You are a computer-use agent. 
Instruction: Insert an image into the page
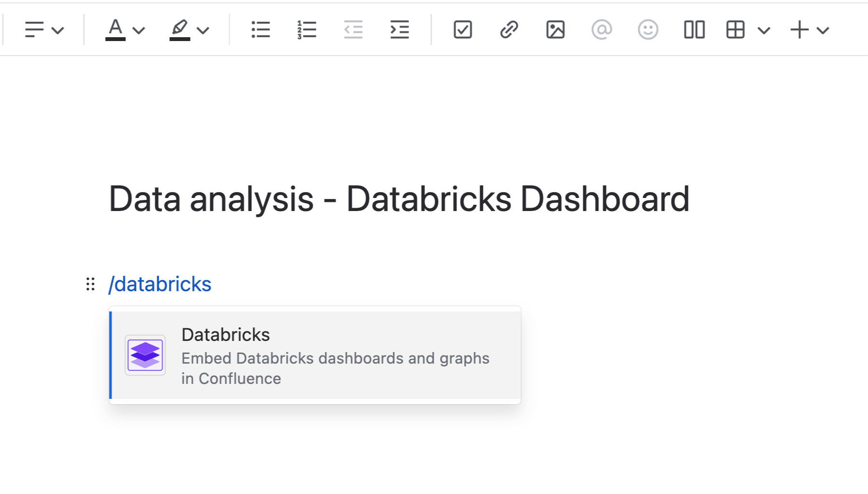[x=555, y=30]
